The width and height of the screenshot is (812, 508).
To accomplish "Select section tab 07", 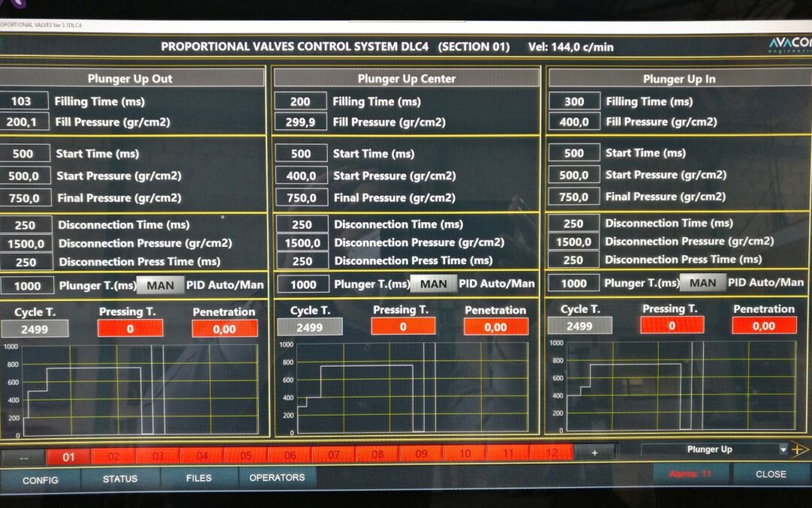I will (x=334, y=454).
